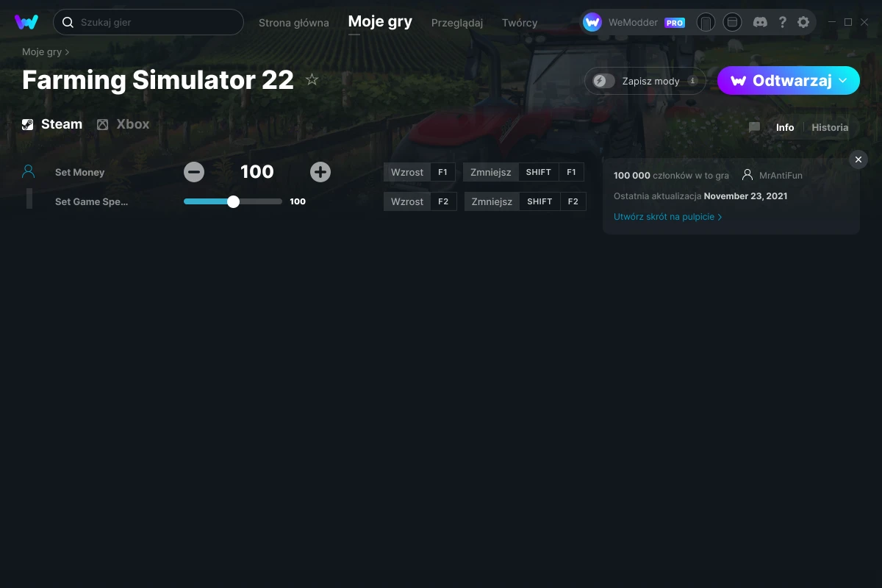Click Zmniejsz SHIFT F1 hotkey button

pyautogui.click(x=523, y=172)
